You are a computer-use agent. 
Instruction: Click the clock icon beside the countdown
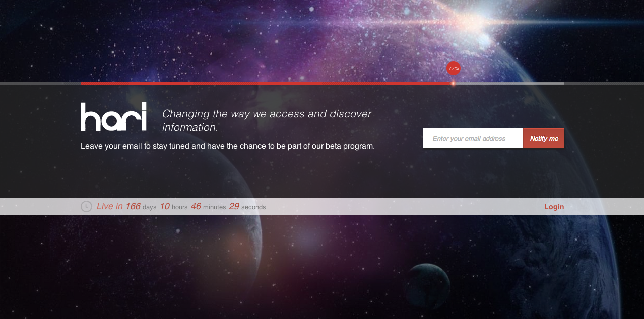(86, 206)
